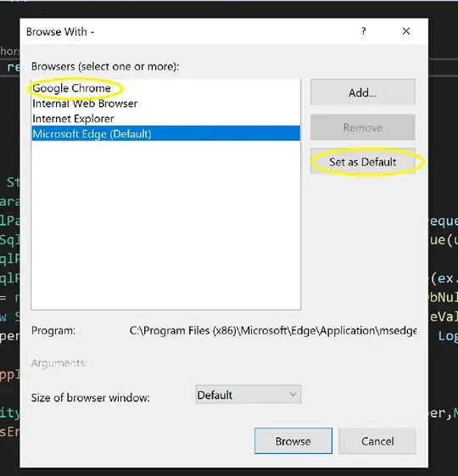Click the Add... button
This screenshot has width=458, height=476.
pyautogui.click(x=363, y=92)
